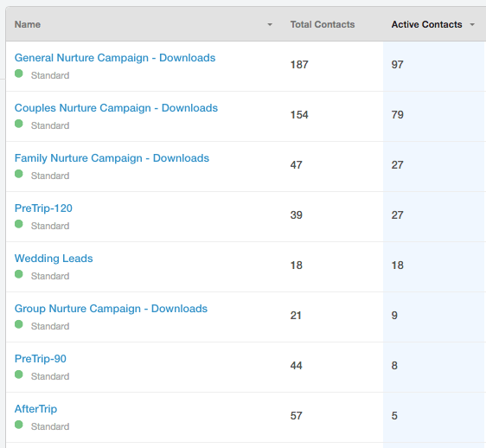486x448 pixels.
Task: Open the Active Contacts sort arrow
Action: [472, 24]
